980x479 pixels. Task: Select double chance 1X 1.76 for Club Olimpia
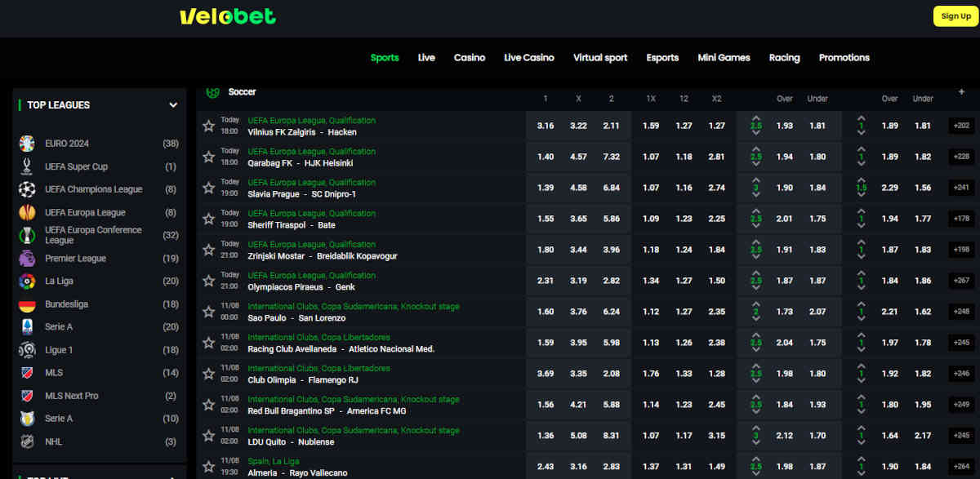[x=651, y=374]
